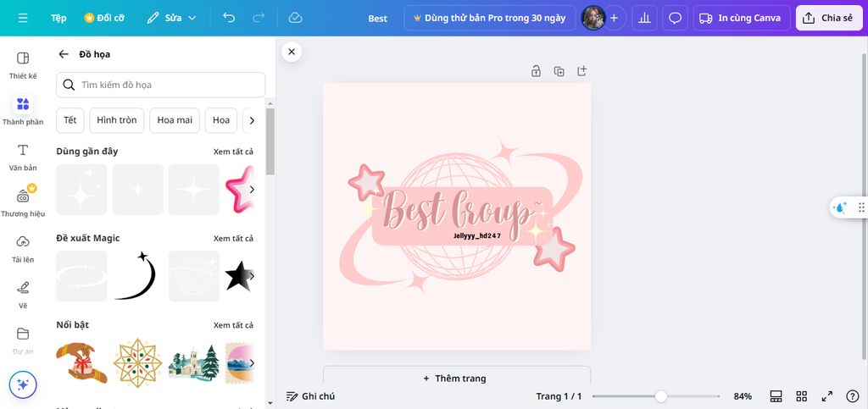The width and height of the screenshot is (868, 409).
Task: Start the Pro 30-day trial
Action: pos(489,18)
